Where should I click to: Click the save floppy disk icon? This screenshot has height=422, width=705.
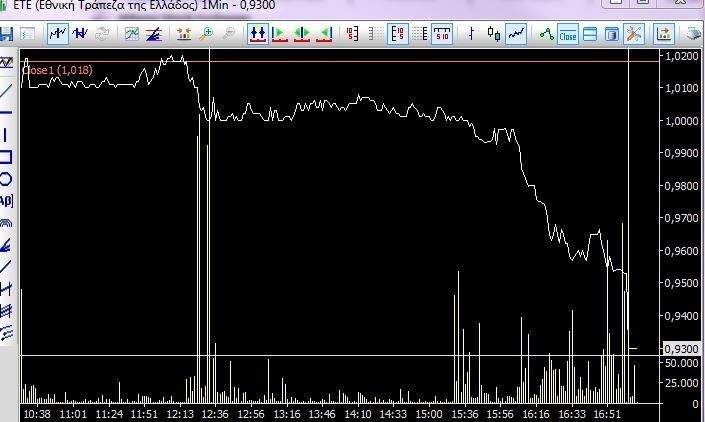pyautogui.click(x=6, y=34)
